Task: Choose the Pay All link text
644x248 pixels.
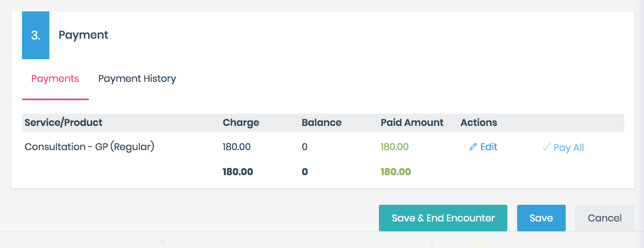Action: pyautogui.click(x=568, y=148)
